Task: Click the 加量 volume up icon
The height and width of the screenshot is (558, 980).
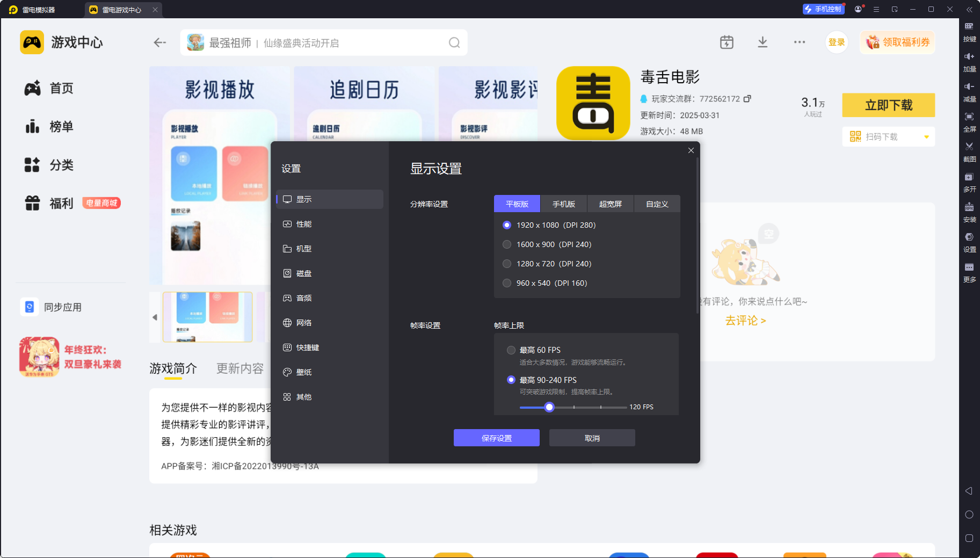Action: coord(969,62)
